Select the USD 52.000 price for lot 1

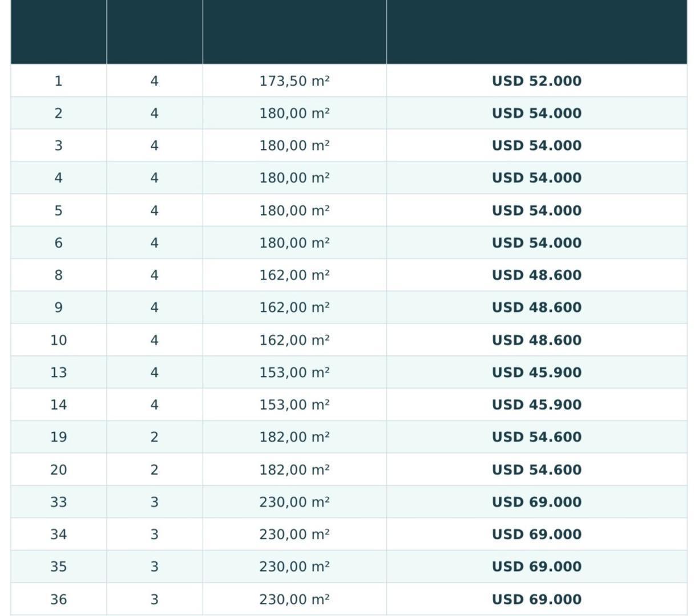click(536, 81)
